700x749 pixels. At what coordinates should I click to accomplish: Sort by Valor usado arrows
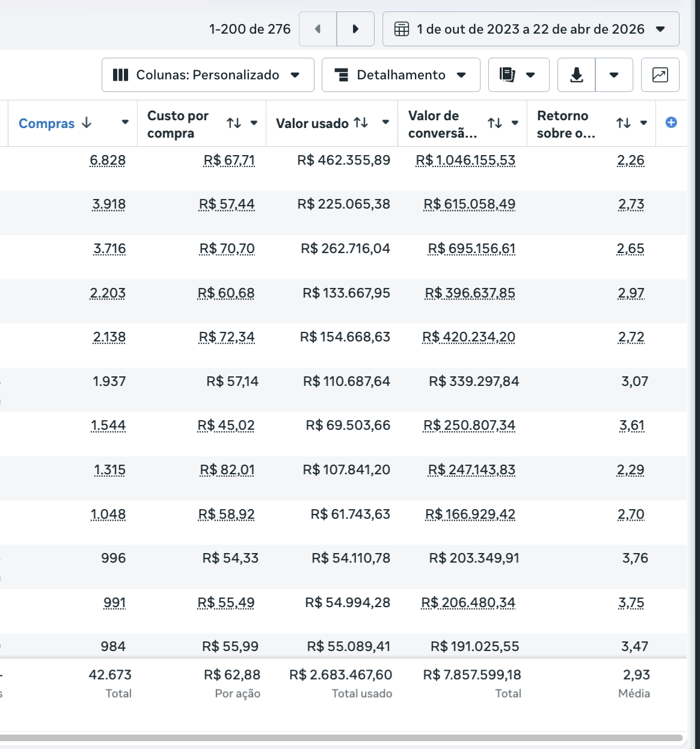[361, 123]
